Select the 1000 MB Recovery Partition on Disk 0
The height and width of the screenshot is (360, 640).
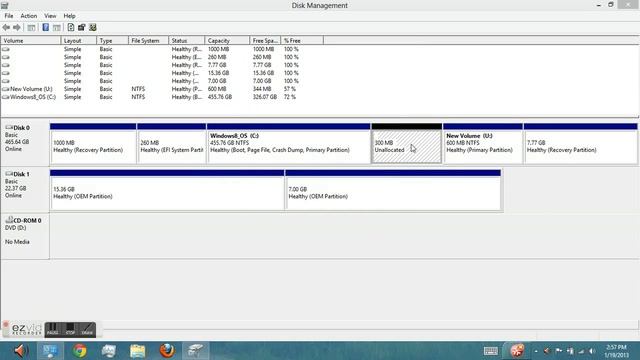tap(93, 144)
